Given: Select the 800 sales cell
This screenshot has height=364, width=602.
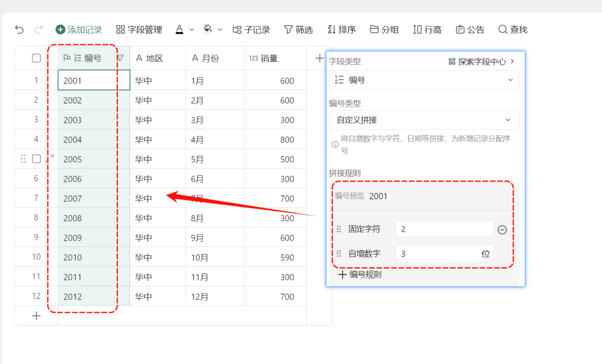Looking at the screenshot, I should [x=275, y=139].
